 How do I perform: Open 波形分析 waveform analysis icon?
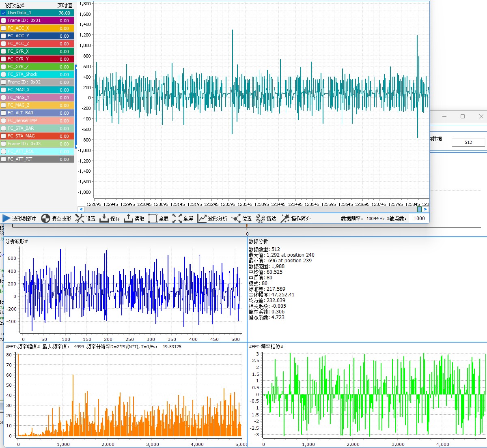[x=202, y=219]
